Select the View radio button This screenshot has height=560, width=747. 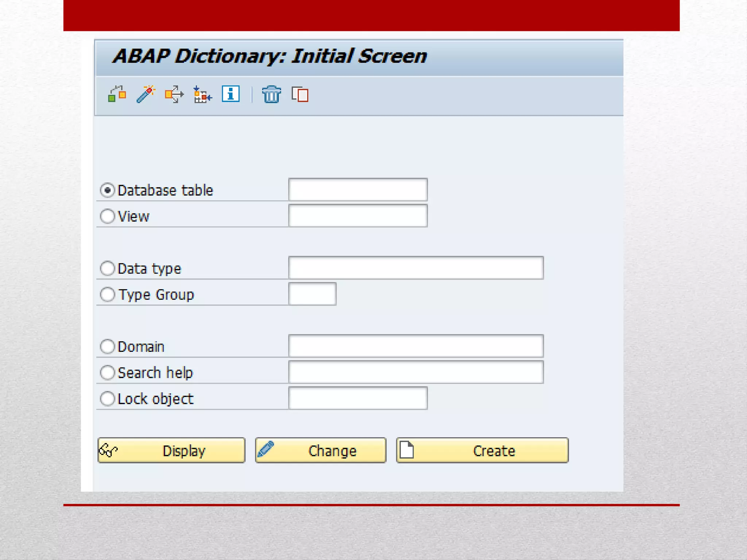coord(108,216)
